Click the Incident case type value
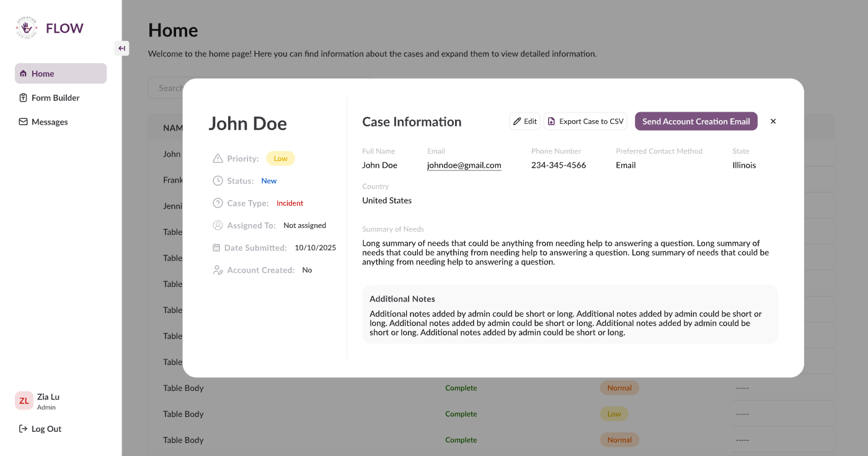This screenshot has width=868, height=456. click(290, 203)
